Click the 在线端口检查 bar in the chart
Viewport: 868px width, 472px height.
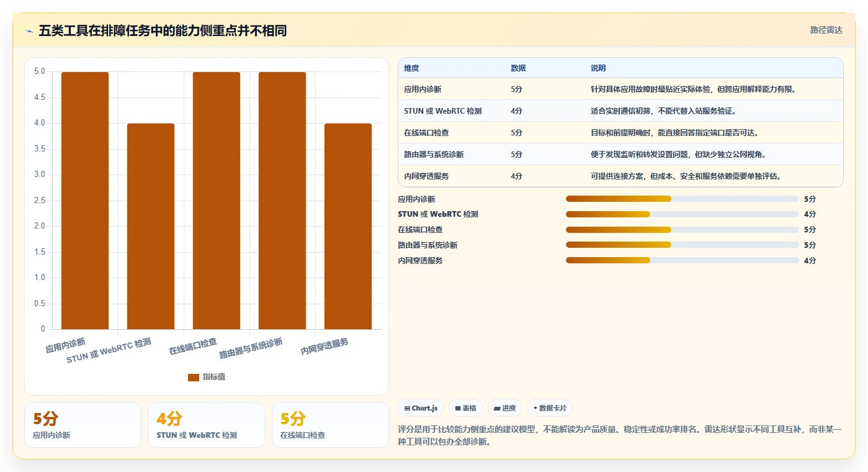(217, 201)
